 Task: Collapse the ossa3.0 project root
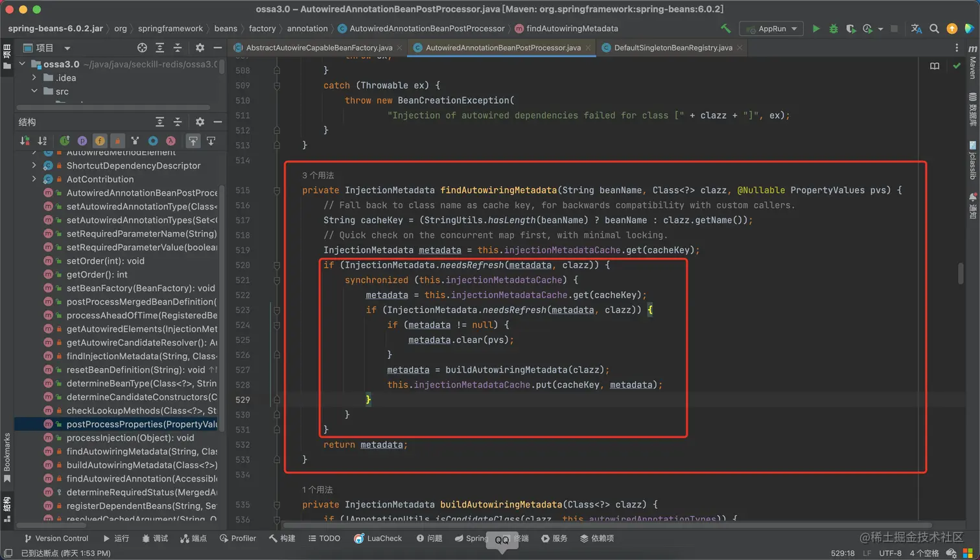pyautogui.click(x=23, y=64)
